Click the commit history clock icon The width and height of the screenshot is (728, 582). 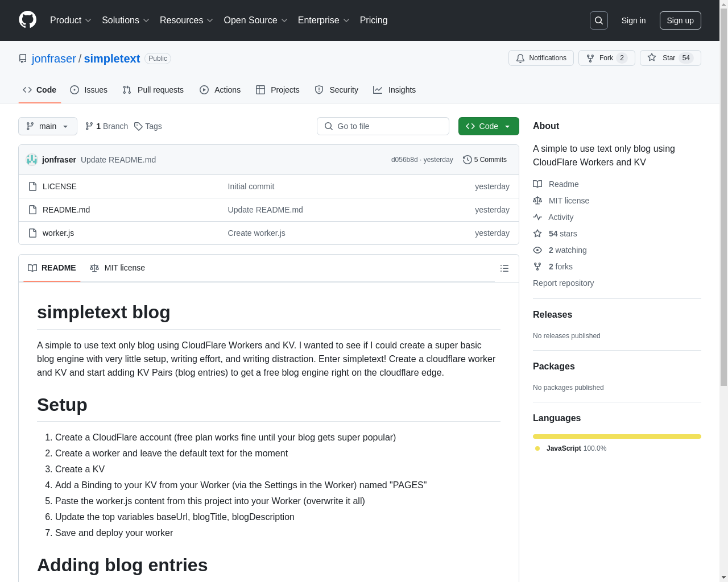[x=468, y=160]
